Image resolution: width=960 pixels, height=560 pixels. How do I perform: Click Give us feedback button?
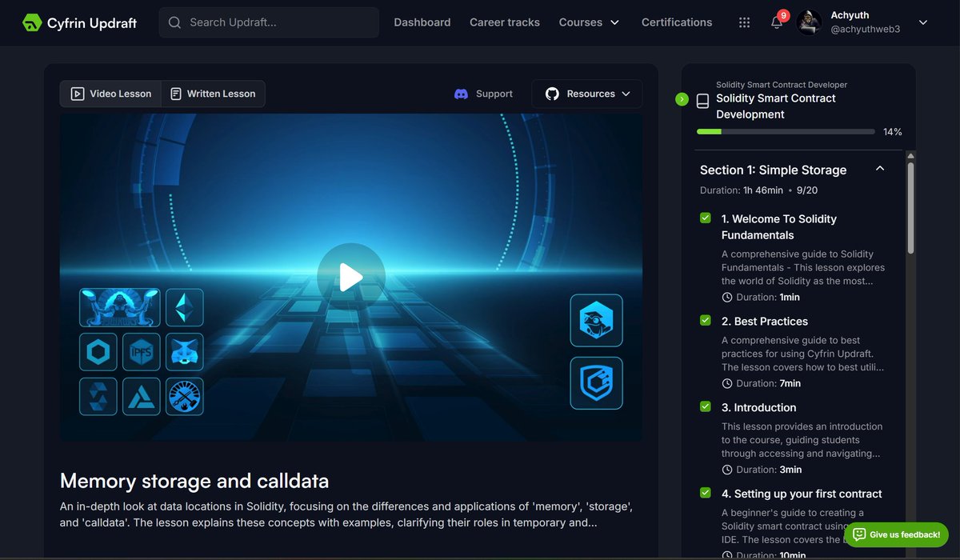click(896, 534)
